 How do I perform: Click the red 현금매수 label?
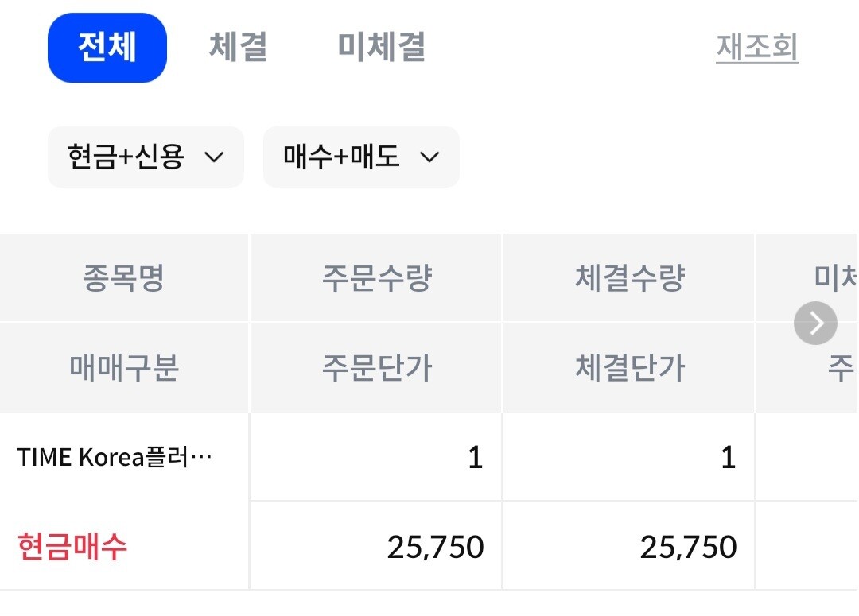click(x=72, y=547)
